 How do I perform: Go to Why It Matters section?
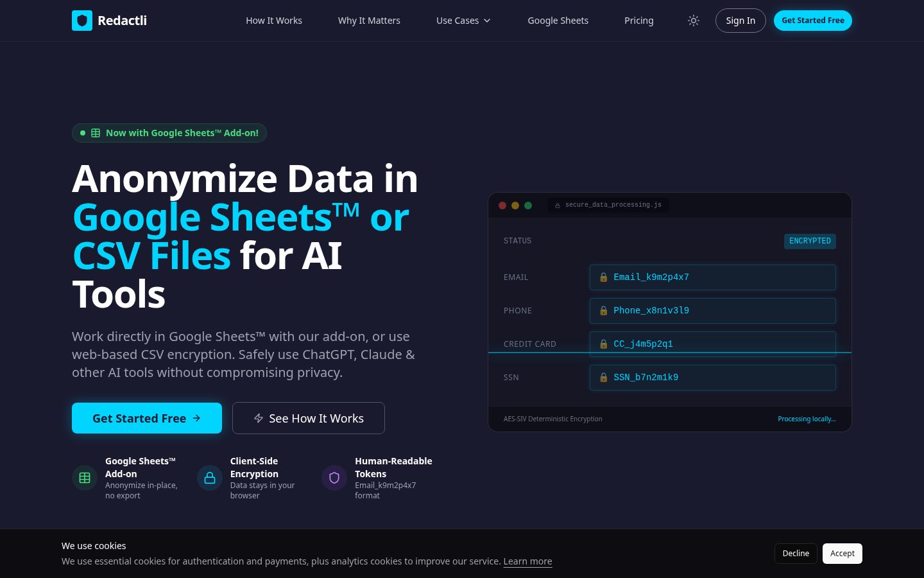point(369,21)
